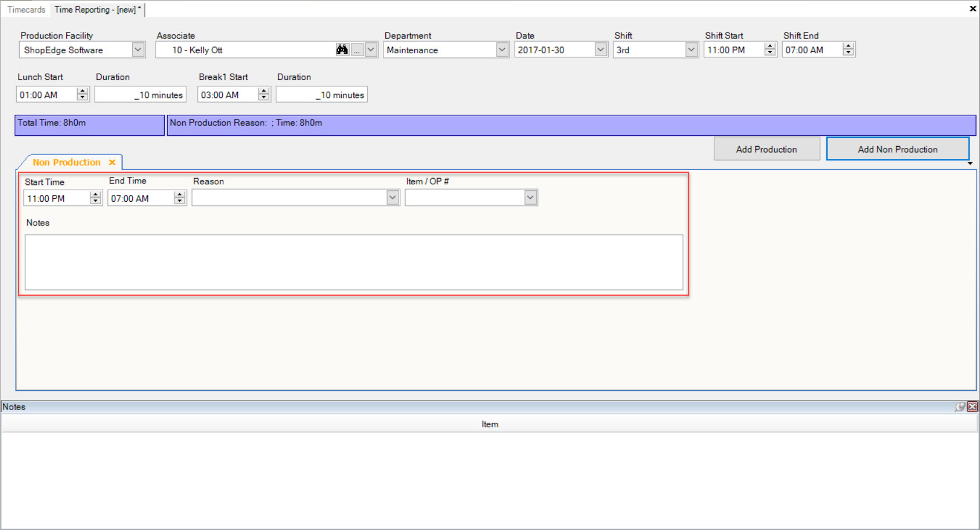This screenshot has width=980, height=530.
Task: Select the Time Reporting - [new] tab
Action: point(97,10)
